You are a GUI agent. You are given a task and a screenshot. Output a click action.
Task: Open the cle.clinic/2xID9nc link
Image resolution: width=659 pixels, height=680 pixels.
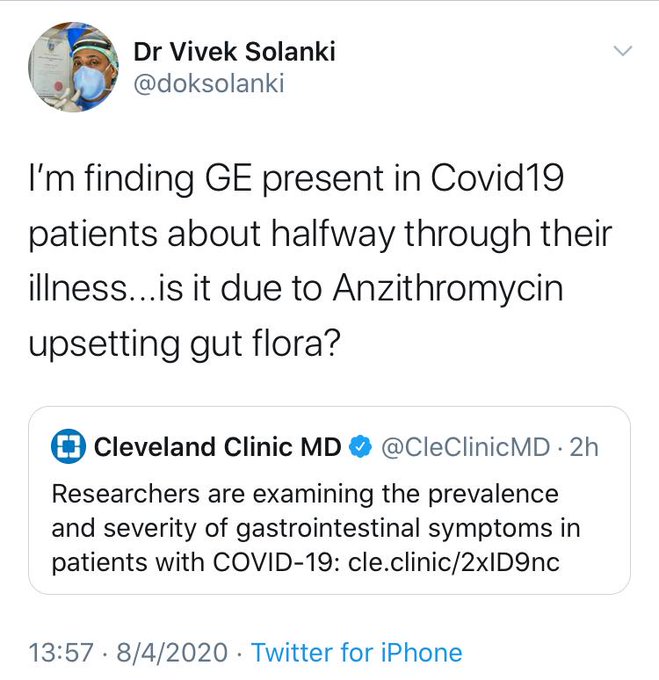453,562
